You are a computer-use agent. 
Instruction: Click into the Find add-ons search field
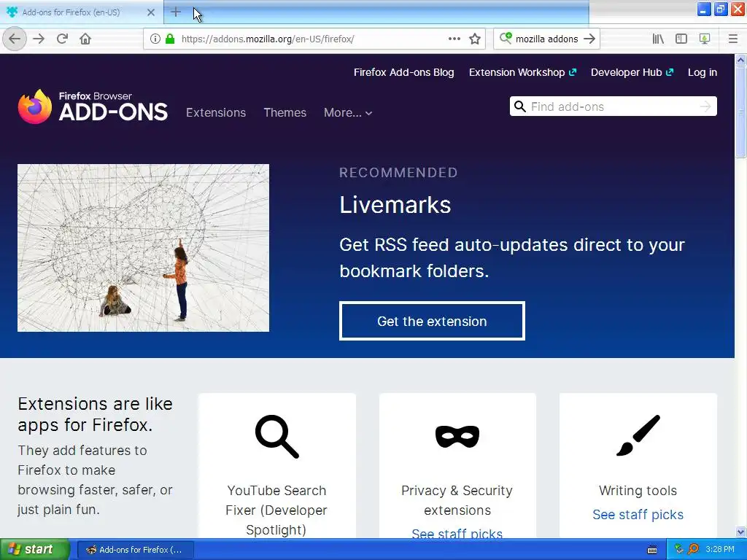[613, 106]
